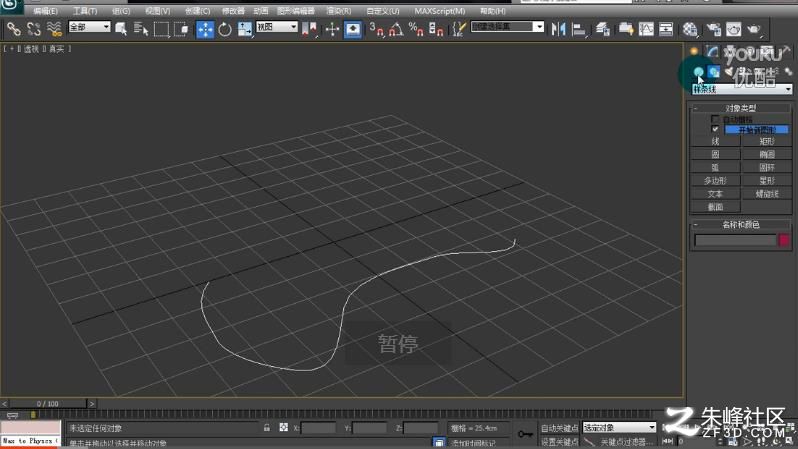Click the 截面 shape button

716,207
